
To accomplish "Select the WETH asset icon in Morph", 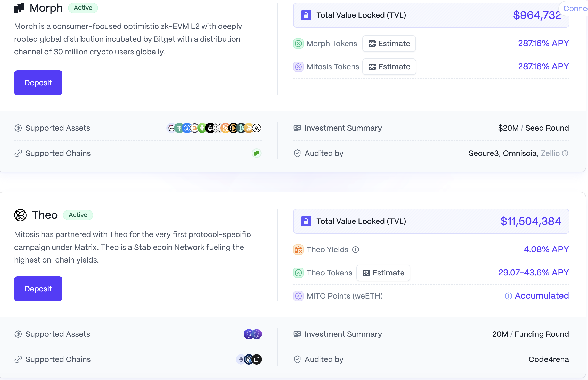I will pos(171,128).
